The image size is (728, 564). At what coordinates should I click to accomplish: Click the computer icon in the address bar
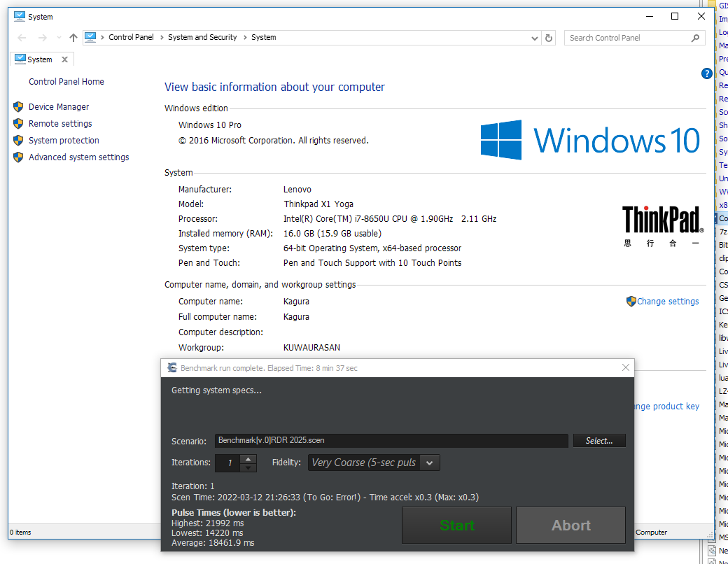[90, 37]
